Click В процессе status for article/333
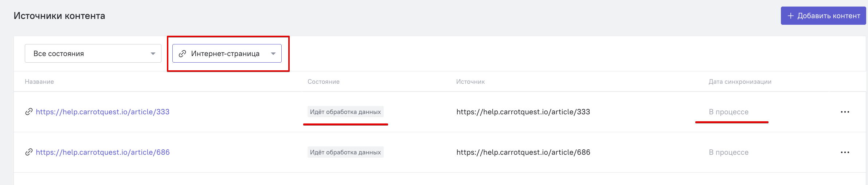 click(x=729, y=112)
